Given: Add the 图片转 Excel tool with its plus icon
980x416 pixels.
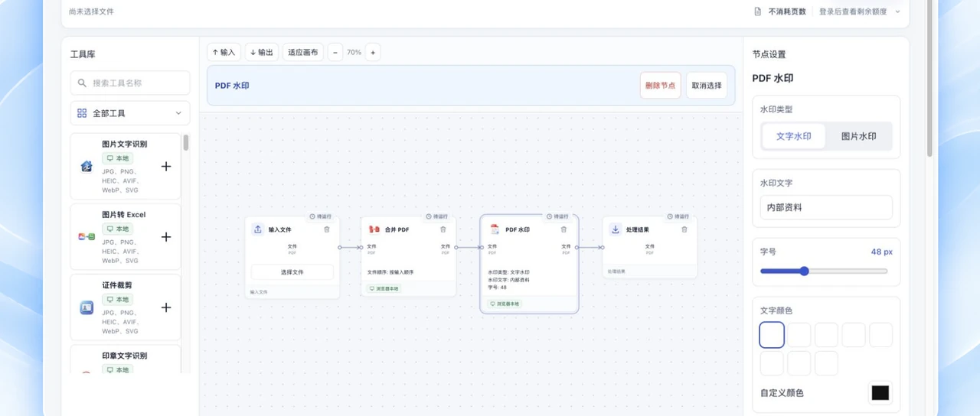Looking at the screenshot, I should tap(166, 237).
